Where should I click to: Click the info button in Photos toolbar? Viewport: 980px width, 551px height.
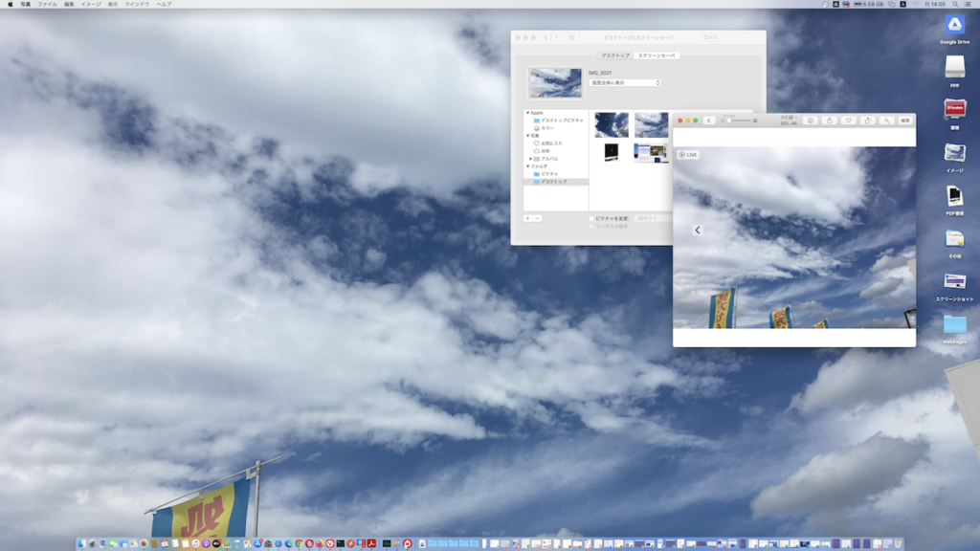[x=810, y=121]
